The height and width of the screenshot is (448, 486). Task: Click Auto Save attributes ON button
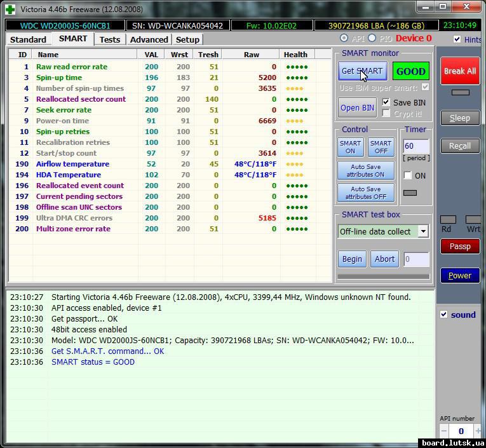point(365,170)
